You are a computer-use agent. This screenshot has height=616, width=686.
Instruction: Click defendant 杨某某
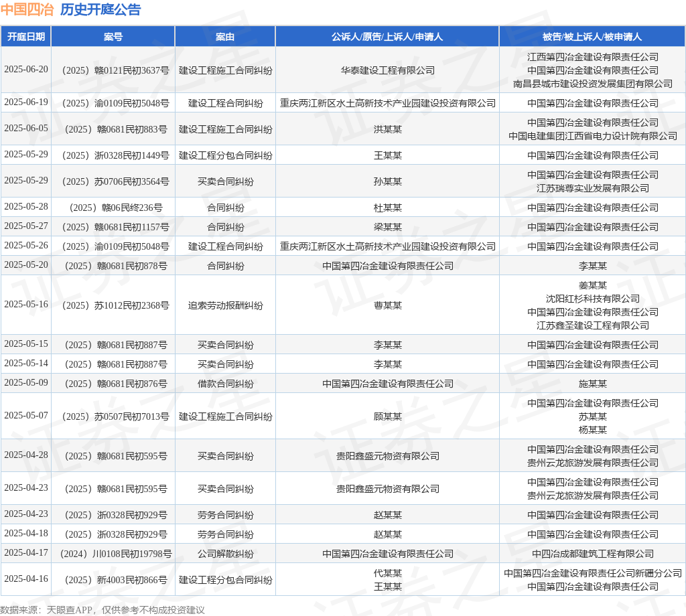pyautogui.click(x=592, y=430)
